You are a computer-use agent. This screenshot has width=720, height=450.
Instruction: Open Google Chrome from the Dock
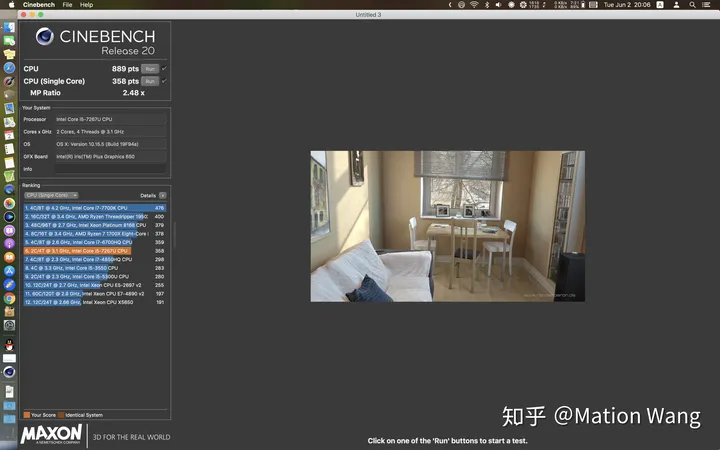click(9, 298)
